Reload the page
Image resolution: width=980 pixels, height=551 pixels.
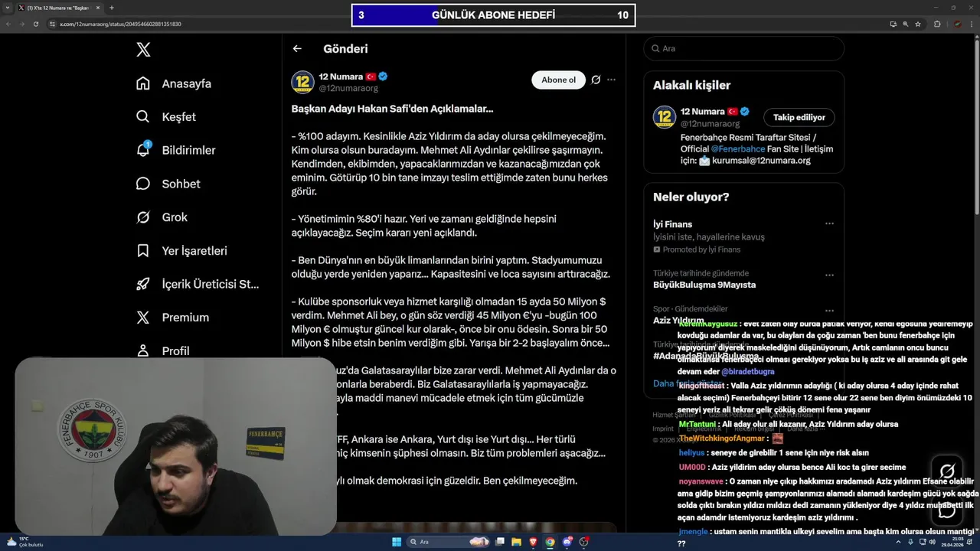35,24
